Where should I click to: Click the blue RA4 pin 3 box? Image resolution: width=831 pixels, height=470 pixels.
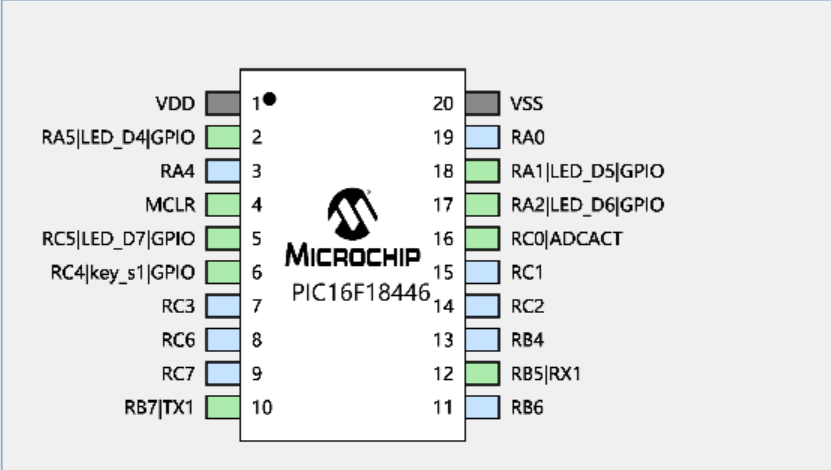[x=223, y=171]
